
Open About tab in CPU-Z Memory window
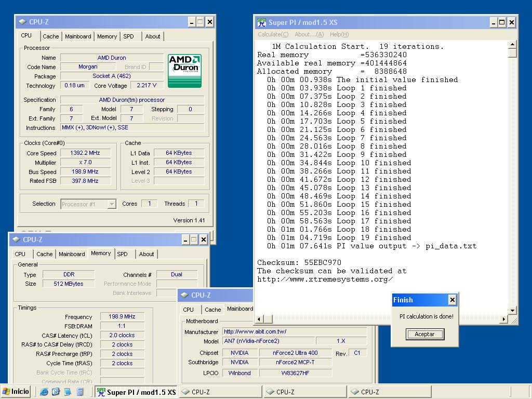(x=147, y=254)
